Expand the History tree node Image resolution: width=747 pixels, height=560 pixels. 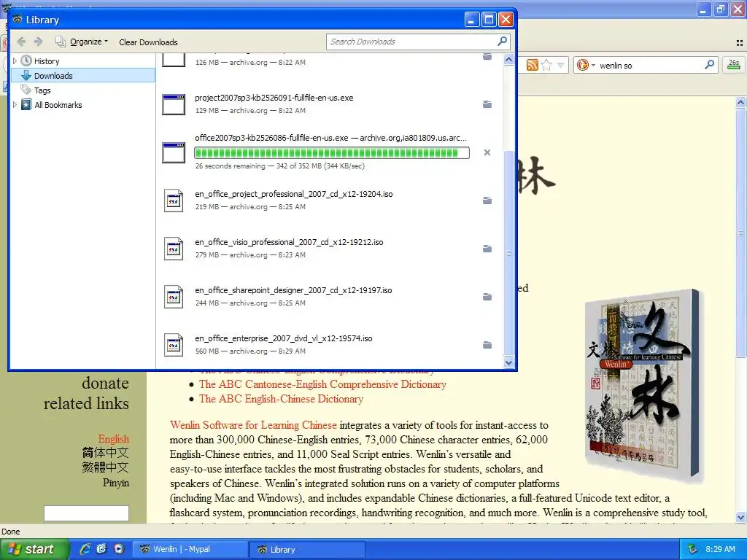(15, 61)
